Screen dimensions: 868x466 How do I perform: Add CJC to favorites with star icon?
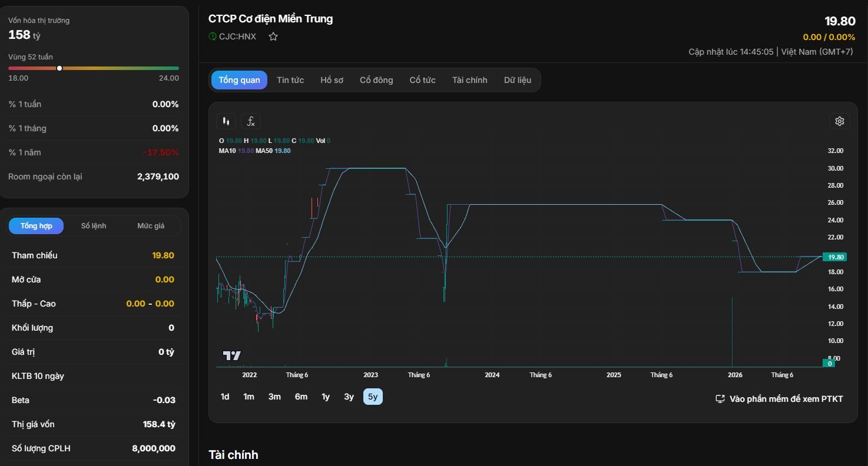pos(273,36)
